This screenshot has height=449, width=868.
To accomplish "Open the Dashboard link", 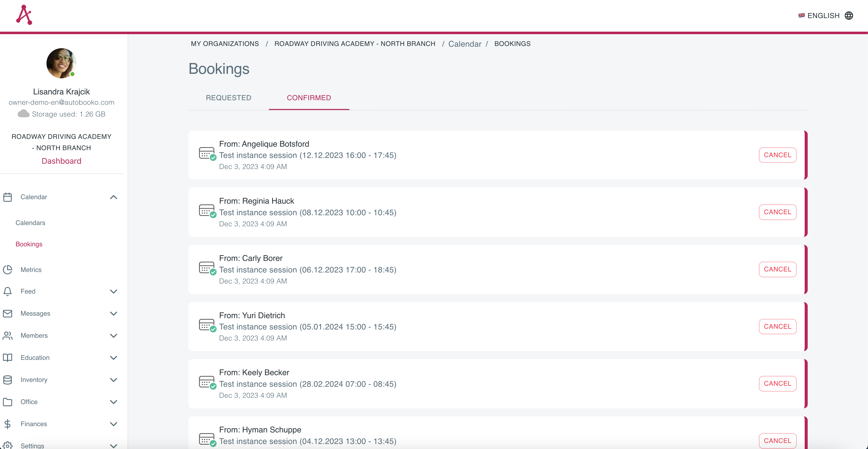I will point(61,161).
